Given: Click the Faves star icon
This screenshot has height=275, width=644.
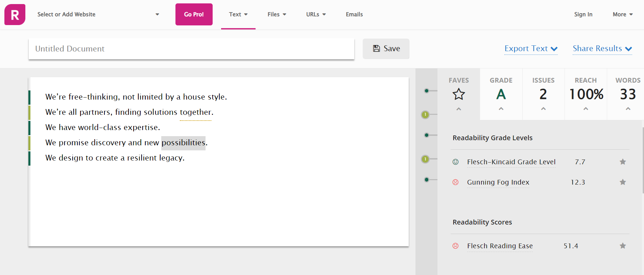Looking at the screenshot, I should pyautogui.click(x=459, y=94).
